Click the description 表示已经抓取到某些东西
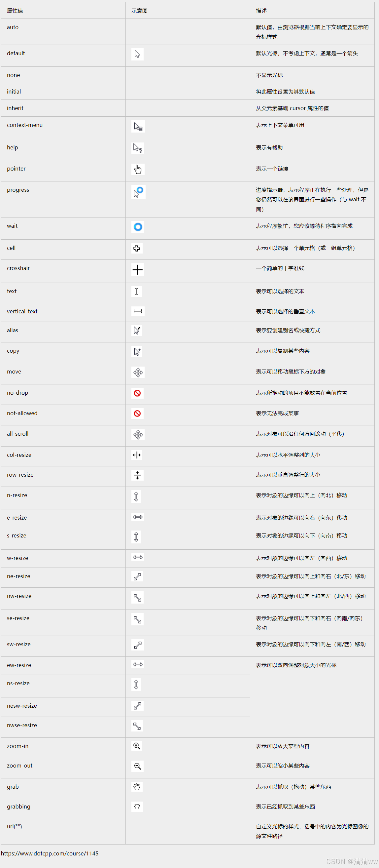 point(286,807)
